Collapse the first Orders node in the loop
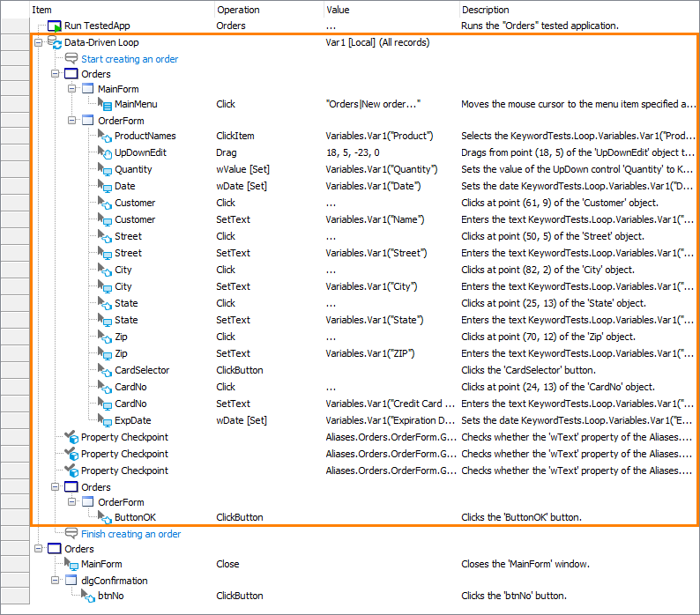 coord(55,74)
